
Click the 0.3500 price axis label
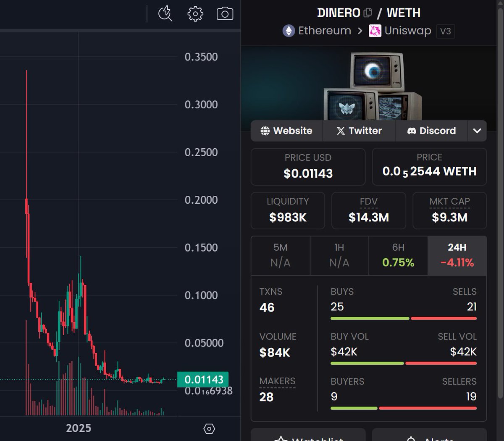(x=201, y=57)
